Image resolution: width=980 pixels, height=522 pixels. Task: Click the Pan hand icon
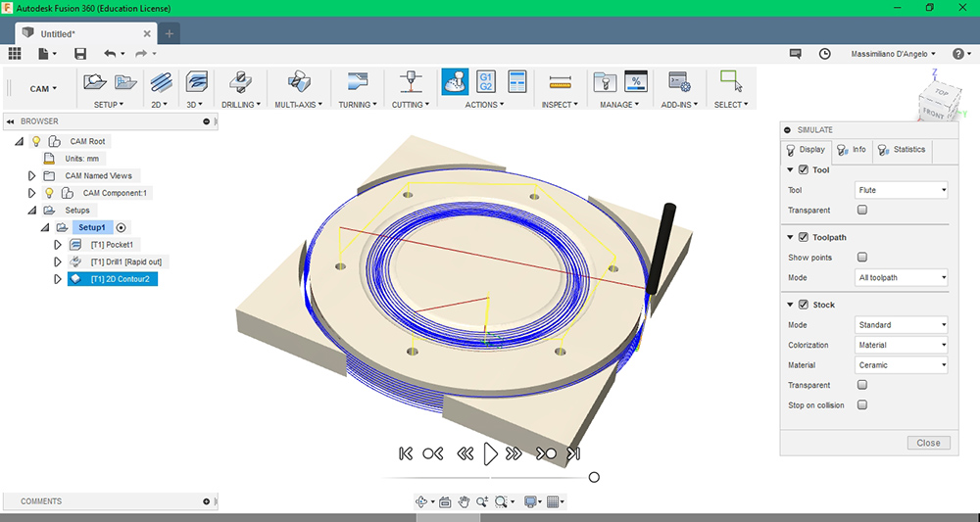click(464, 501)
